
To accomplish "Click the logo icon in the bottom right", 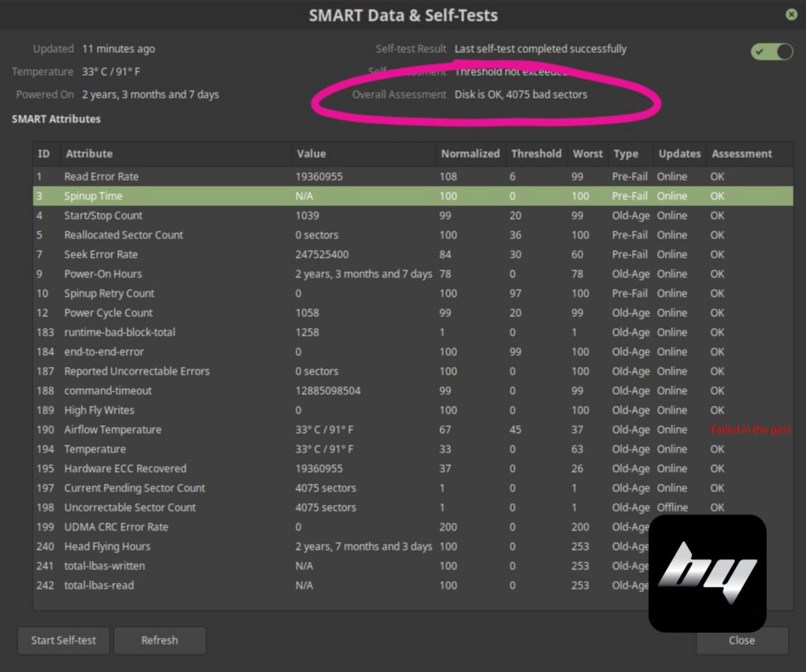I will pos(707,573).
